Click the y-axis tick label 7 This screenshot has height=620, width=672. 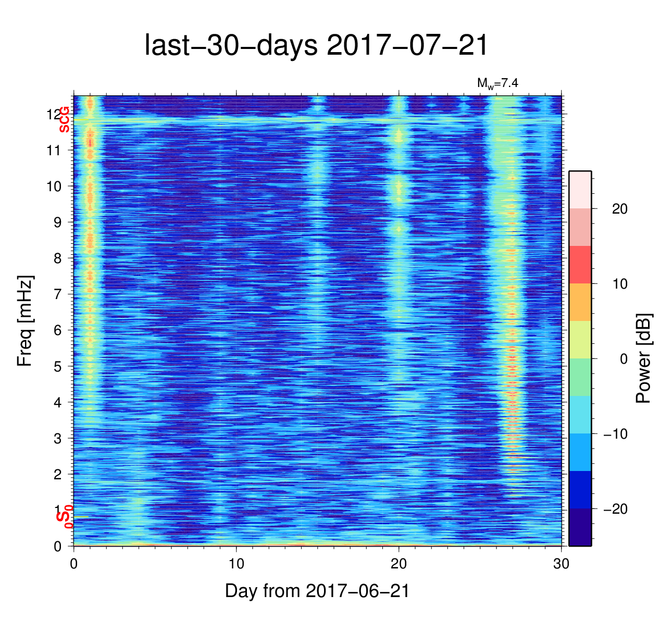(x=58, y=294)
